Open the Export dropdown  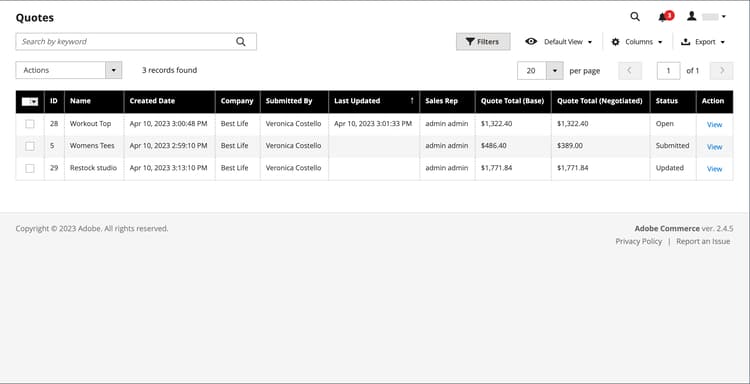[703, 42]
